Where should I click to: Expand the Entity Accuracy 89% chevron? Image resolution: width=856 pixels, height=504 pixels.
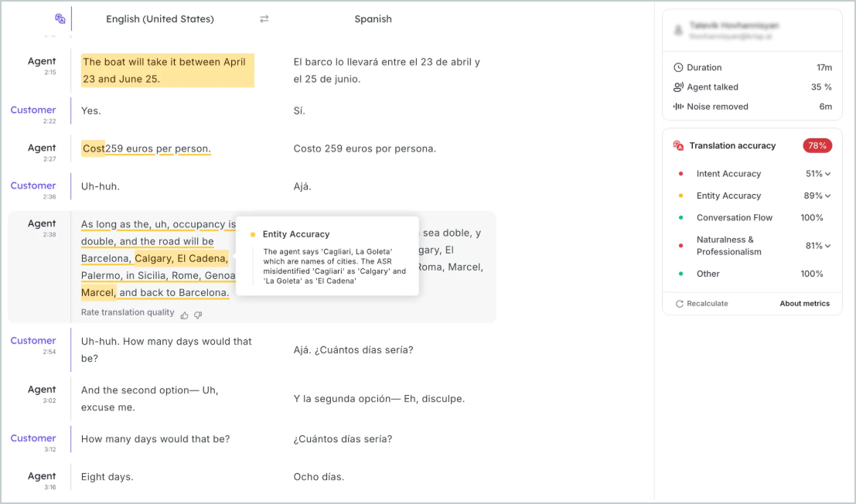click(x=828, y=196)
